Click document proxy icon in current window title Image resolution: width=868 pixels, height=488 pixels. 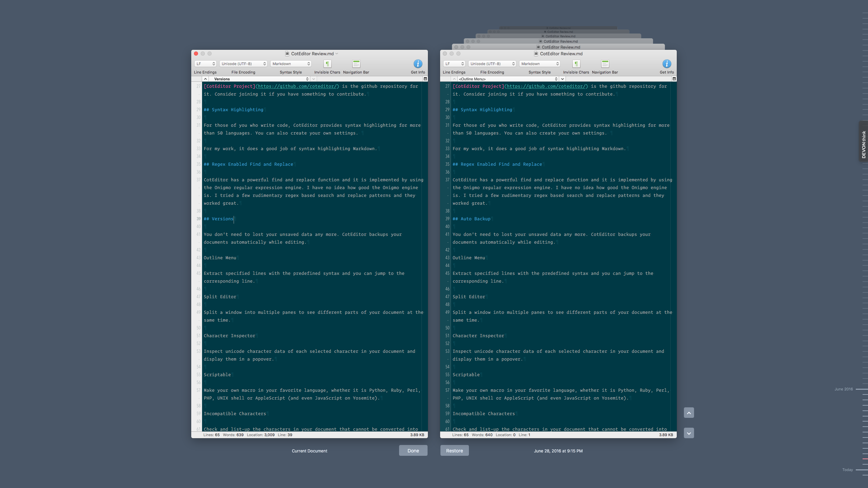[287, 54]
